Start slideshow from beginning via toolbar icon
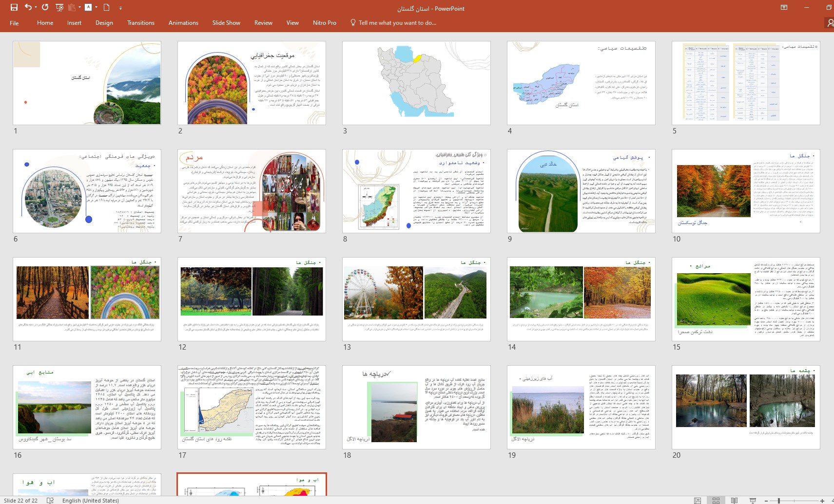The image size is (834, 504). [x=59, y=7]
